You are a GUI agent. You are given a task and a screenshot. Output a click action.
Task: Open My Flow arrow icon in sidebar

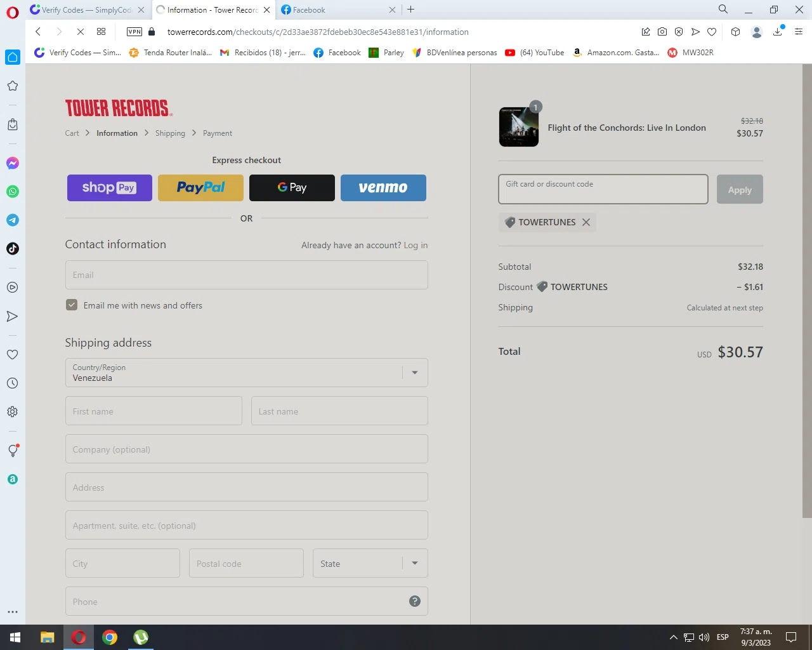tap(13, 316)
